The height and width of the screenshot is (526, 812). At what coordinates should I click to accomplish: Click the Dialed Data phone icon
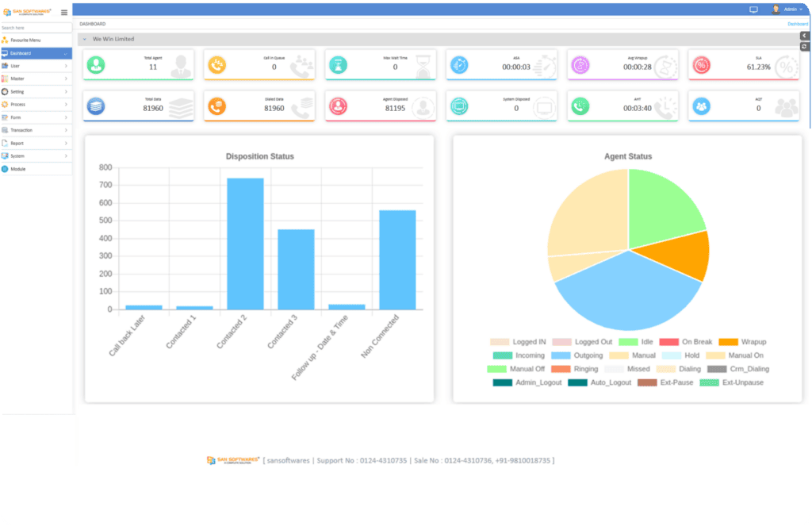pos(217,106)
